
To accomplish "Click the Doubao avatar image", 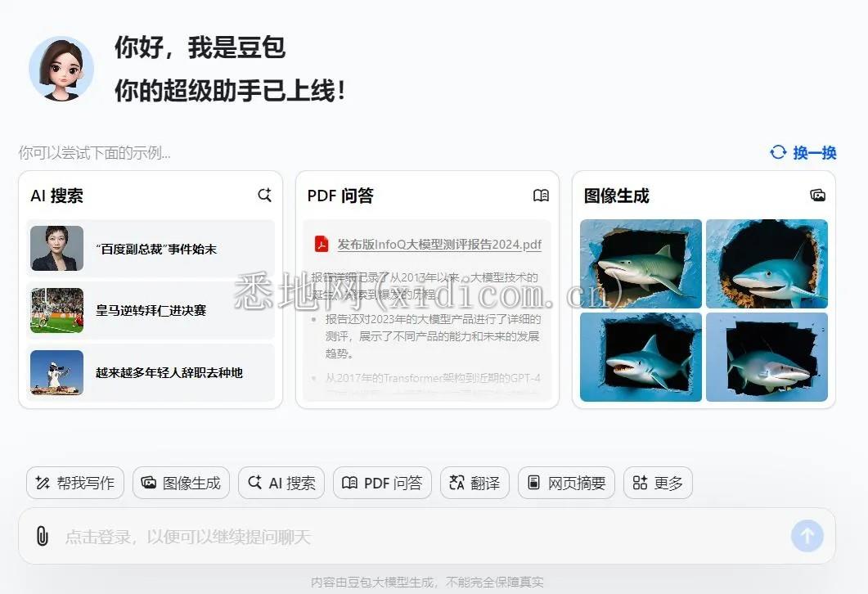I will click(62, 68).
